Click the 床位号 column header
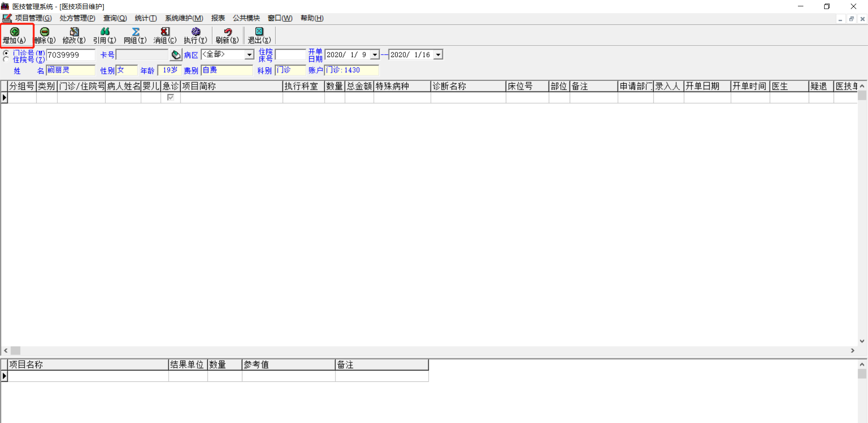 [x=528, y=86]
